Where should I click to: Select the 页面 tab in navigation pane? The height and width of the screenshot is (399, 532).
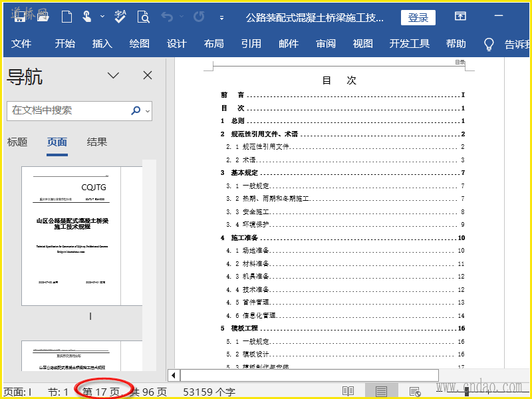[57, 142]
